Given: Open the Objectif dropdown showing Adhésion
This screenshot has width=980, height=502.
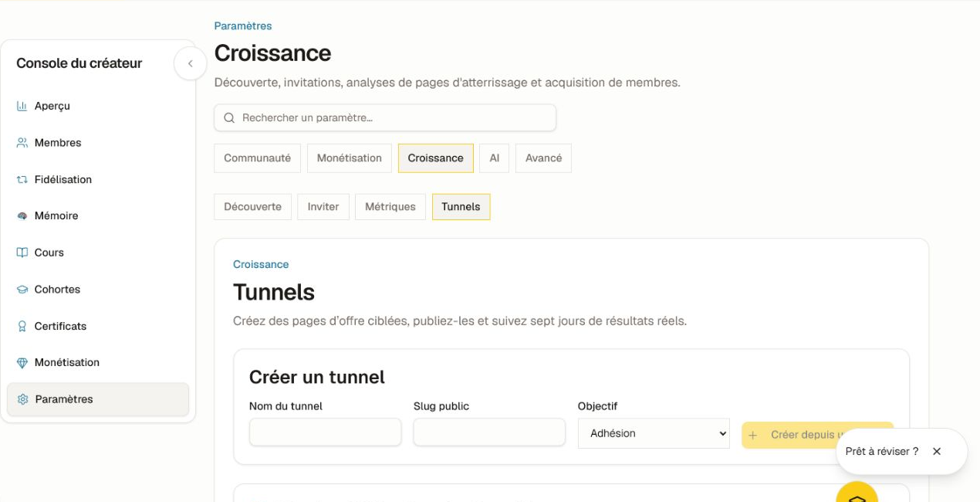Looking at the screenshot, I should 654,433.
